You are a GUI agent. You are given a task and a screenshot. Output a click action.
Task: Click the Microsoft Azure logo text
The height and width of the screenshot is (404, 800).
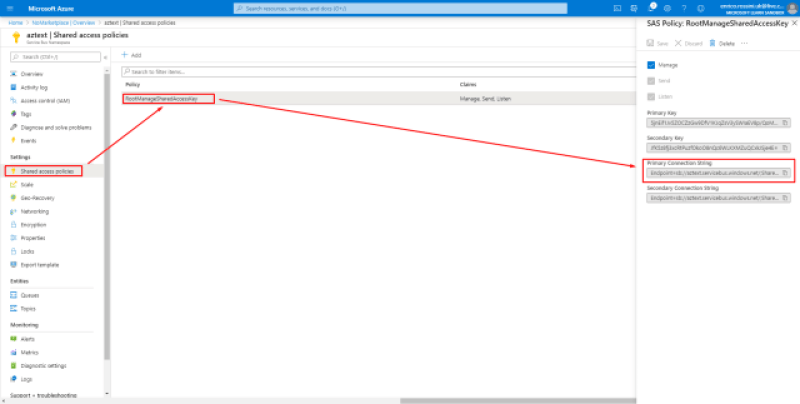(51, 9)
